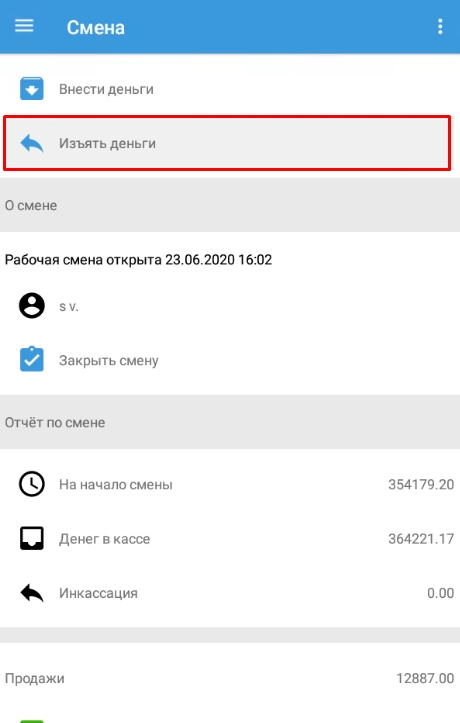Open the three-dot overflow menu

click(440, 27)
